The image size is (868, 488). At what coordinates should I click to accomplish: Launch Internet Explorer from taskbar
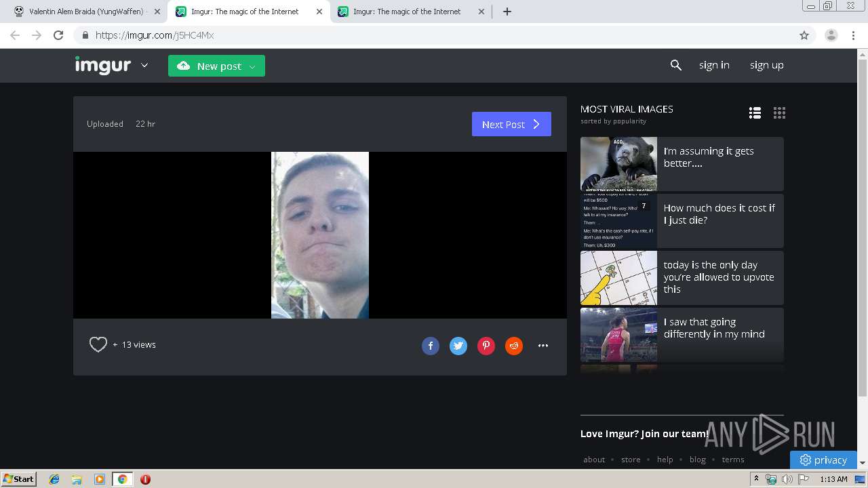[54, 479]
